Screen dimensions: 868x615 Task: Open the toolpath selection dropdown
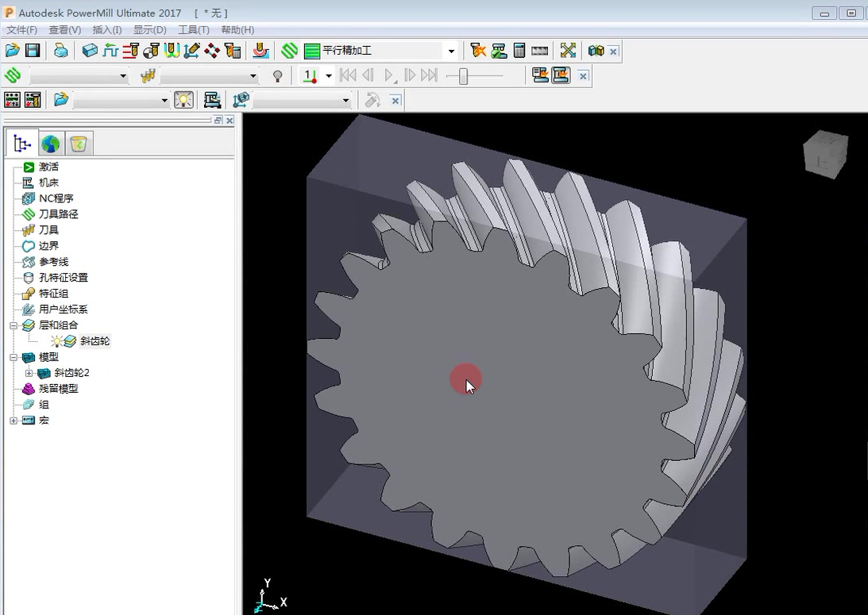123,75
